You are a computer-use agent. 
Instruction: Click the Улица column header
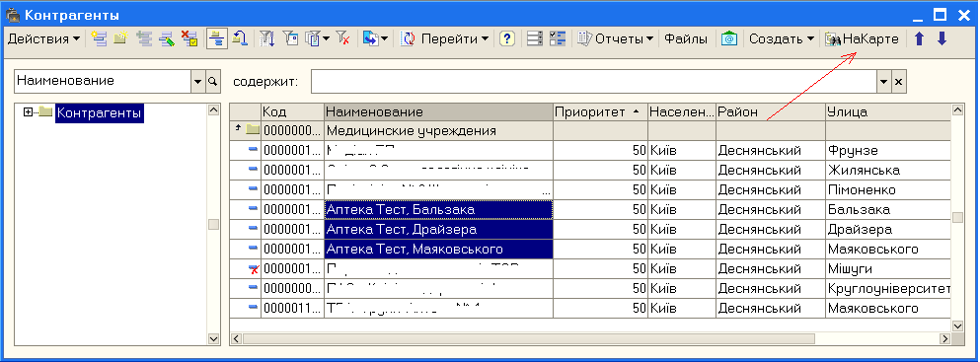click(x=888, y=112)
